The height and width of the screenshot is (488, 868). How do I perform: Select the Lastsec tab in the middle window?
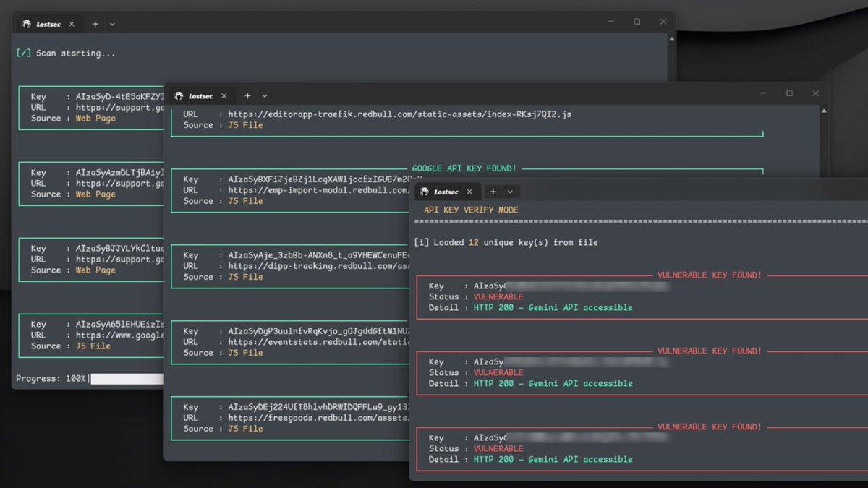[200, 96]
